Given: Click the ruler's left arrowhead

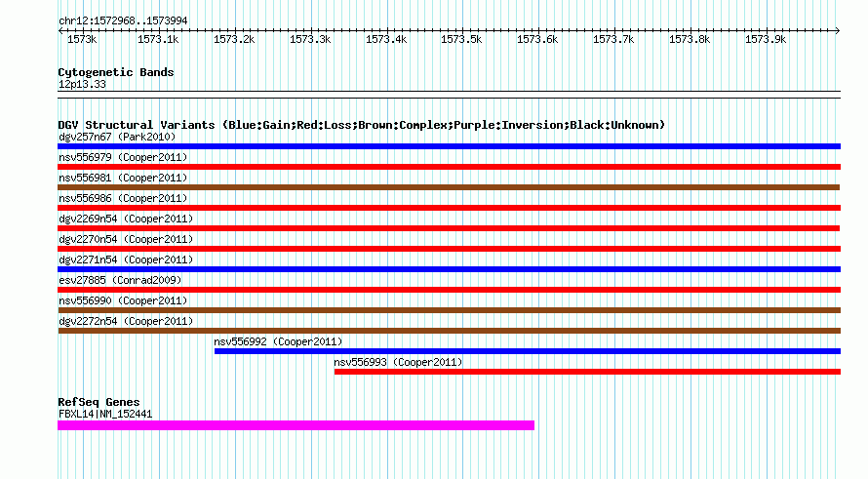Looking at the screenshot, I should [60, 31].
